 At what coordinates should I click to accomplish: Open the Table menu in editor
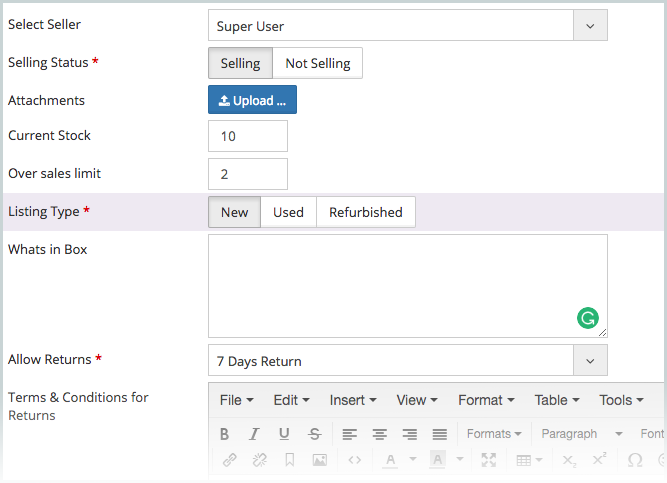(557, 400)
